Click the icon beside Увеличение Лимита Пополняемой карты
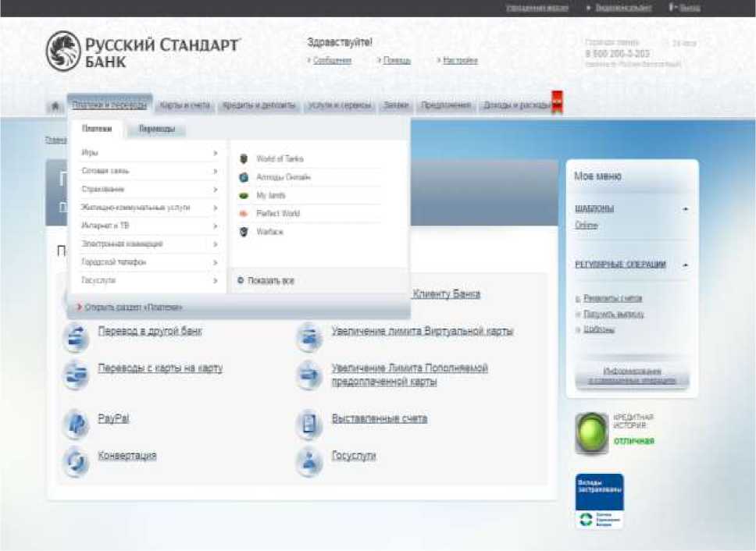This screenshot has height=551, width=756. pyautogui.click(x=309, y=374)
